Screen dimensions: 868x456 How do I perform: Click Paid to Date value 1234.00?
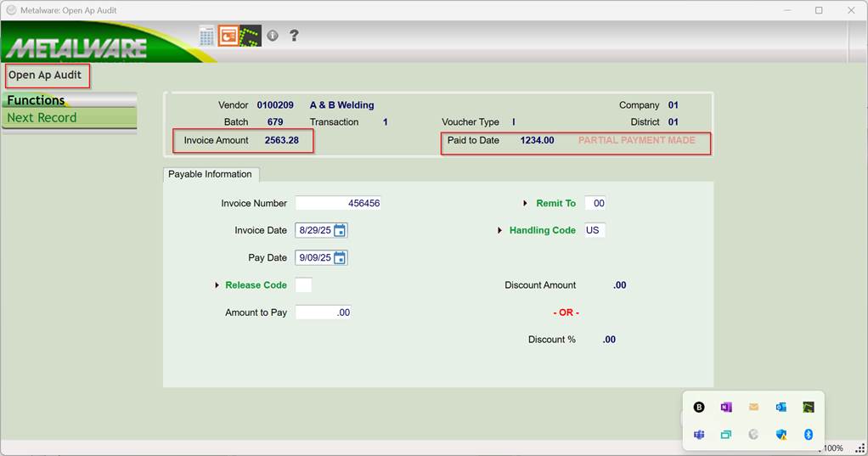537,141
